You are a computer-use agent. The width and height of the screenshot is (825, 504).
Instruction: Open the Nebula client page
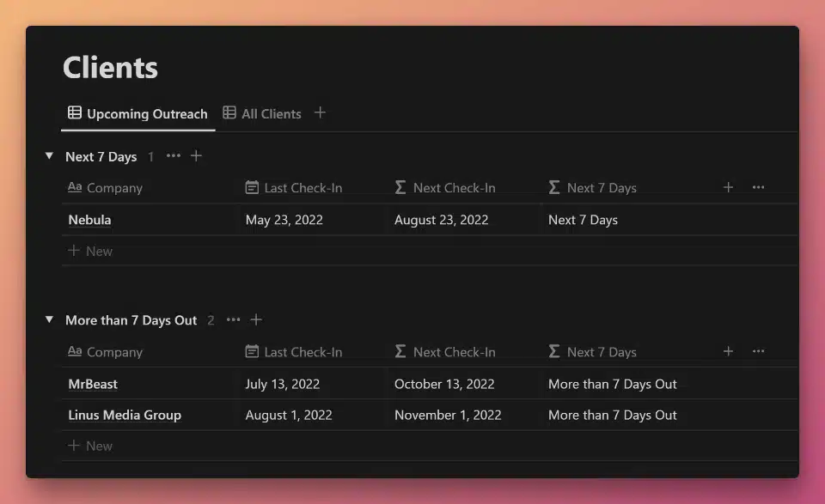(89, 220)
